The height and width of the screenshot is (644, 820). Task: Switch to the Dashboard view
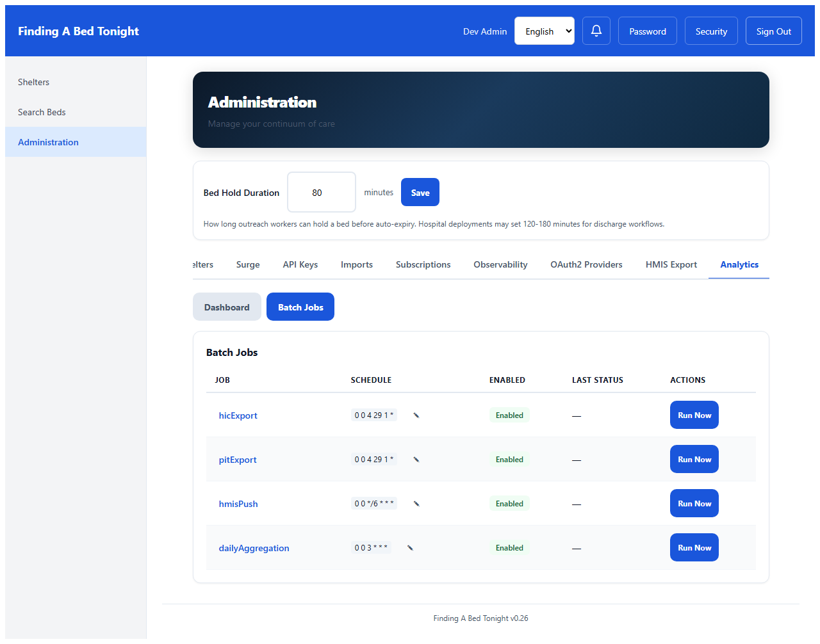click(227, 307)
